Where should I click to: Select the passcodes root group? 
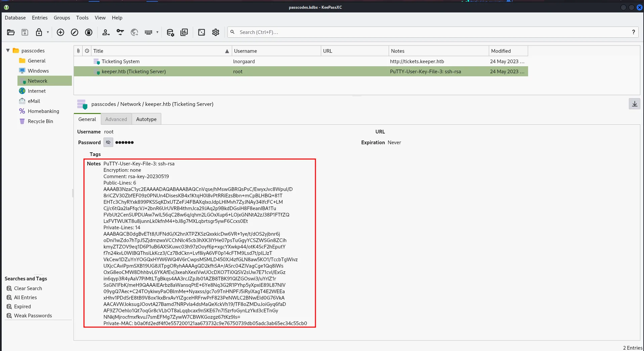[33, 51]
